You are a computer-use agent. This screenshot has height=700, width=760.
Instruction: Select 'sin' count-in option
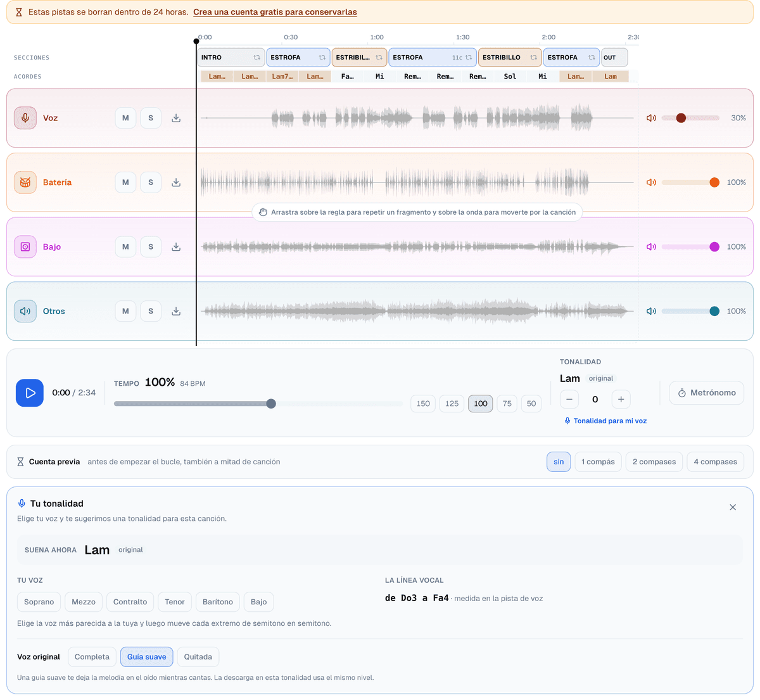559,462
